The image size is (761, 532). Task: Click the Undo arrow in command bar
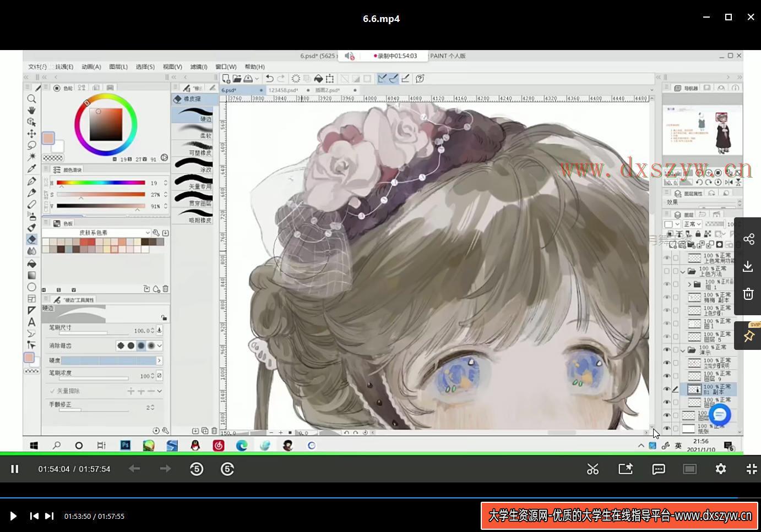click(x=269, y=79)
